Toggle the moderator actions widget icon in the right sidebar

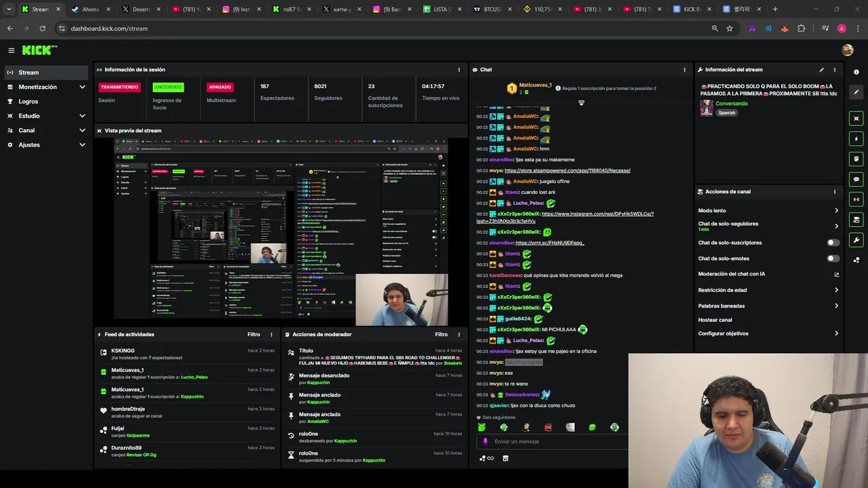point(856,220)
